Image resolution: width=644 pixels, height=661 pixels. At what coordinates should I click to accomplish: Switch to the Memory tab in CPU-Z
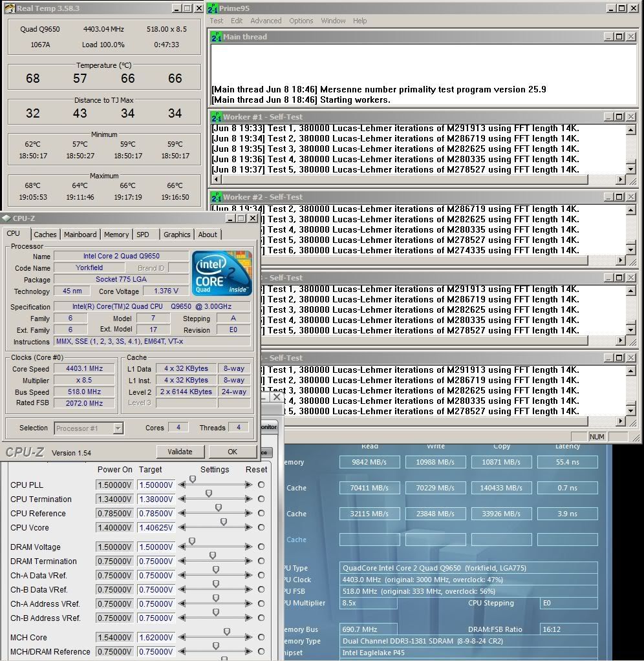click(116, 235)
